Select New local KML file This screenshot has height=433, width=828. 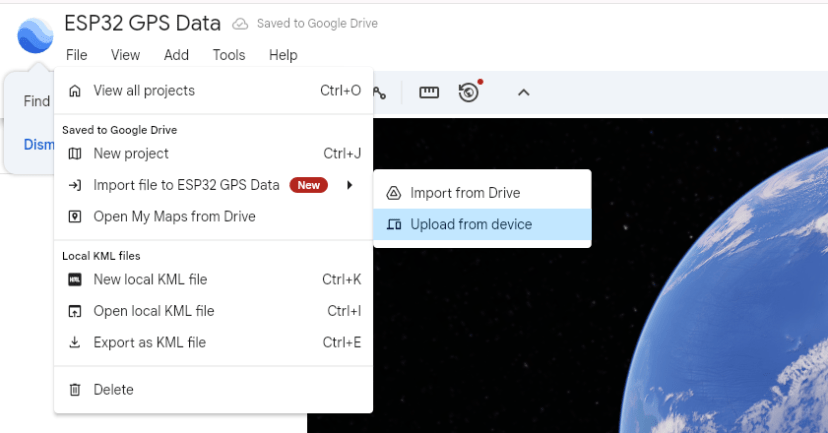(x=150, y=280)
